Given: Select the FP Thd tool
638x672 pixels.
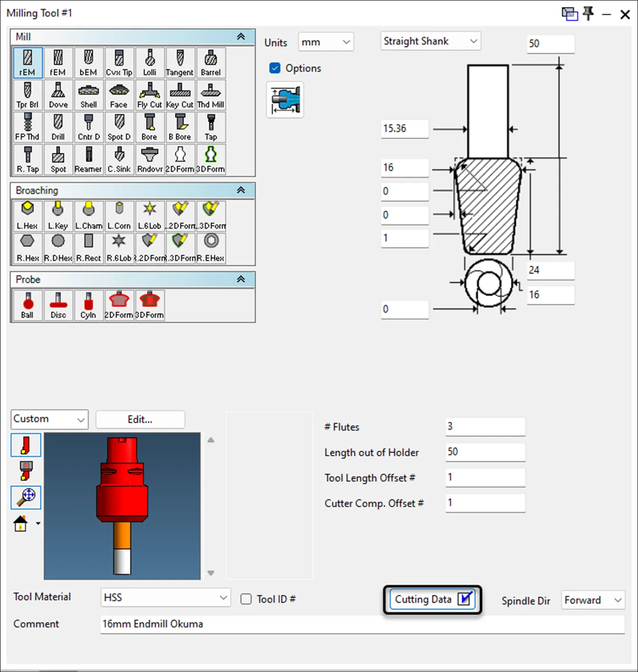Looking at the screenshot, I should click(28, 127).
